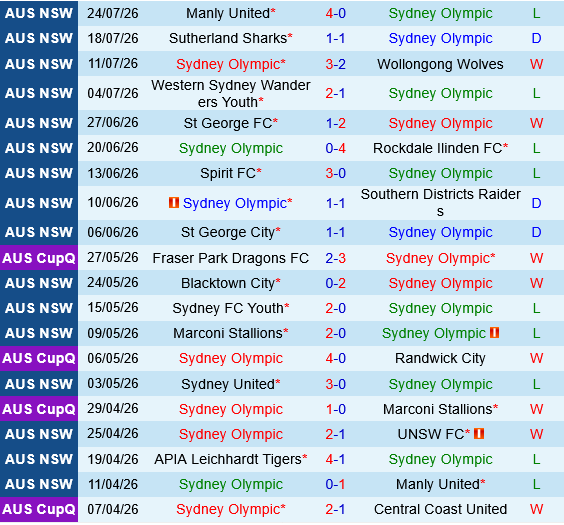Image resolution: width=564 pixels, height=525 pixels.
Task: Click the 4-1 score against APIA Leichhardt Tigers
Action: pyautogui.click(x=336, y=459)
